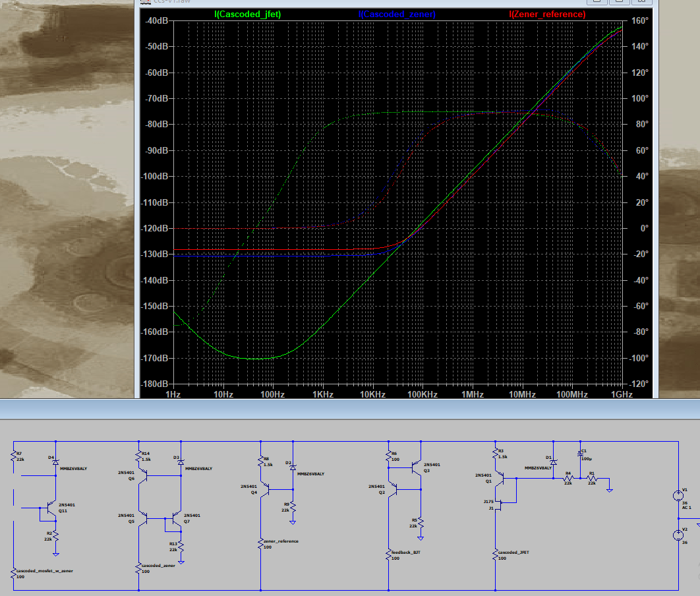Select resistor R8 1.5k

[x=261, y=462]
